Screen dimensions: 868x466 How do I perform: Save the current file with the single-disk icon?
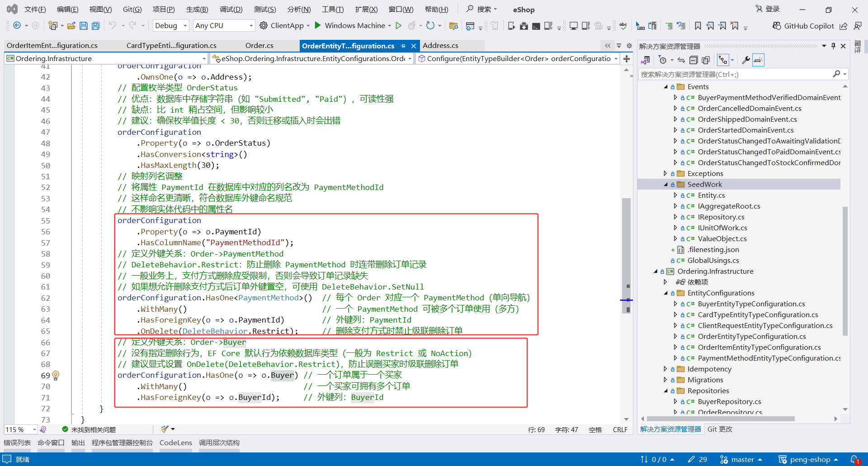coord(84,26)
